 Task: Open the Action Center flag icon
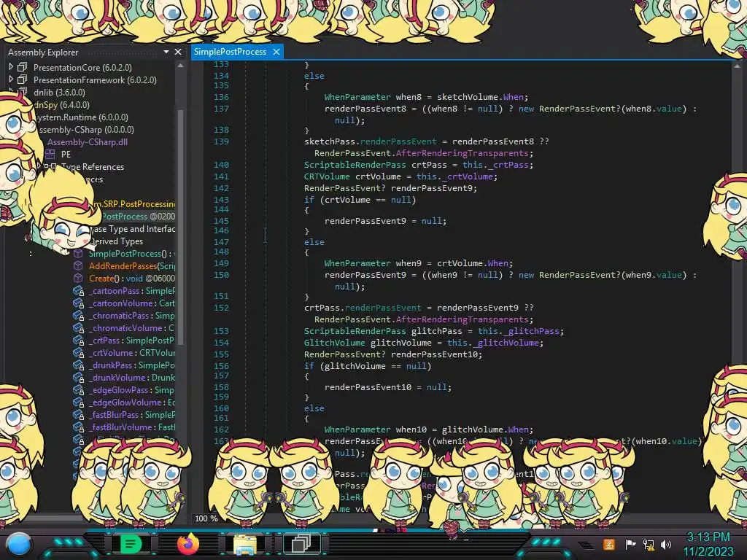[630, 544]
